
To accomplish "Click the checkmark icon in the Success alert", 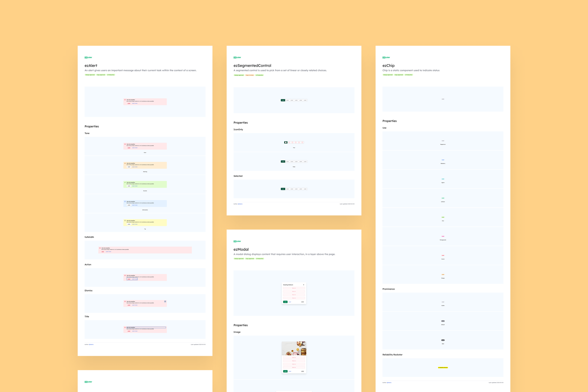I will [125, 182].
